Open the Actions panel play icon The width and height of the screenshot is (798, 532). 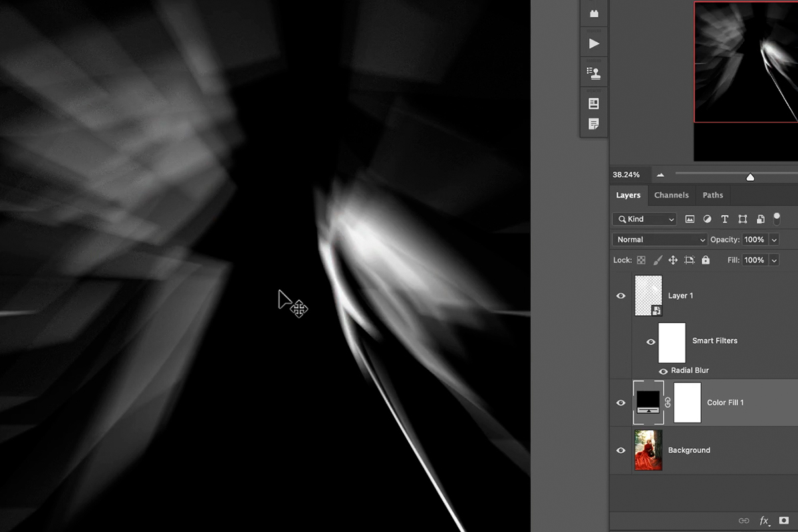pos(593,41)
